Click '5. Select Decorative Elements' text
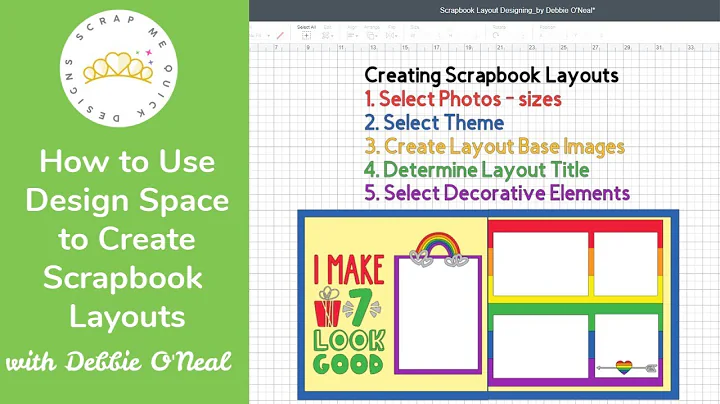 click(497, 193)
